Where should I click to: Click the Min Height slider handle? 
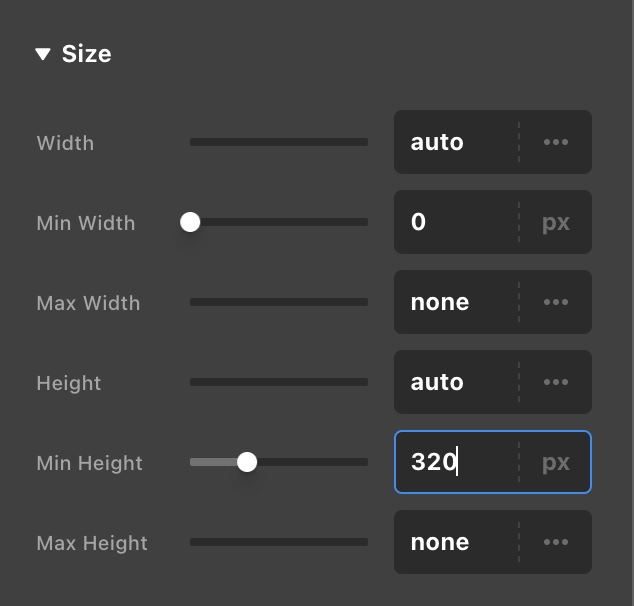coord(247,462)
